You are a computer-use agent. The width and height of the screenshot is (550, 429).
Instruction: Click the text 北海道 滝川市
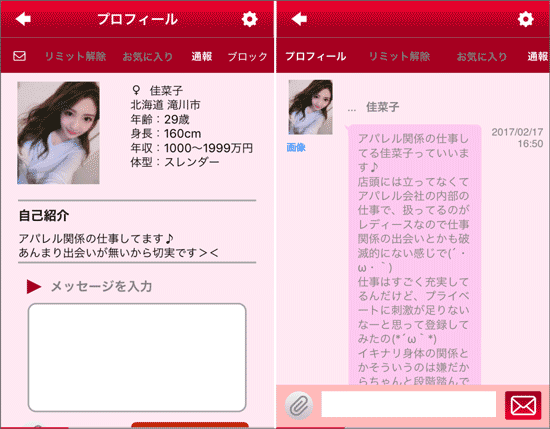click(x=165, y=105)
